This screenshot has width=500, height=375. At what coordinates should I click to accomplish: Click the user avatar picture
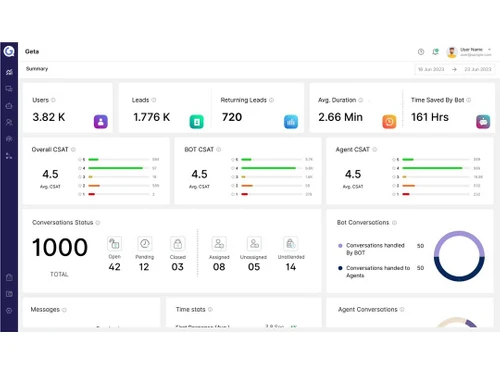pyautogui.click(x=452, y=52)
